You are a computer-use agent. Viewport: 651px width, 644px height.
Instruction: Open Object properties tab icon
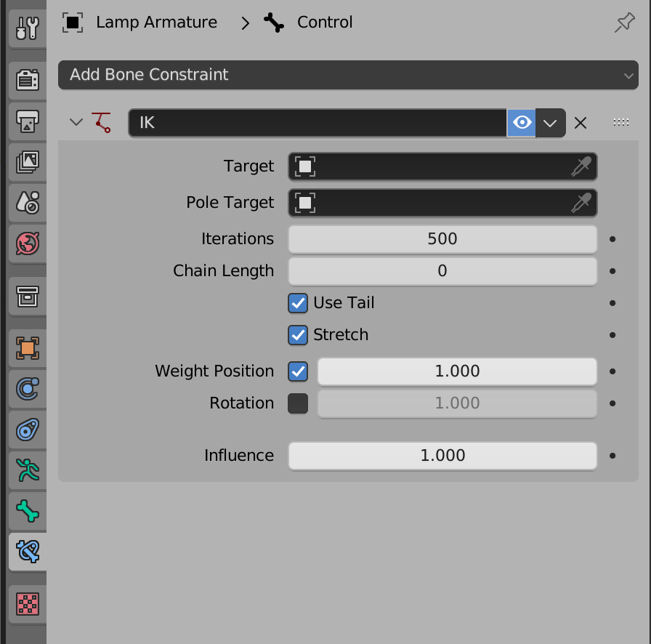click(28, 349)
